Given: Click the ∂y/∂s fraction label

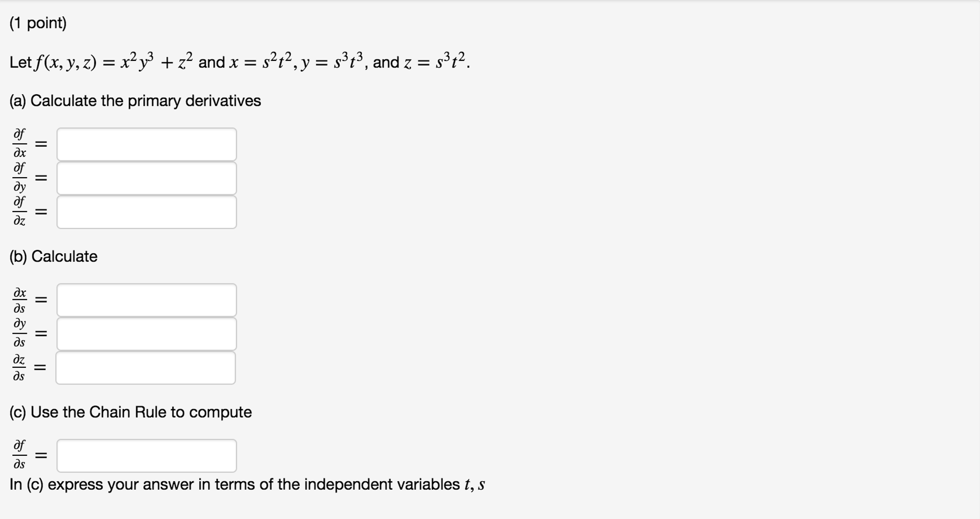Looking at the screenshot, I should click(19, 333).
